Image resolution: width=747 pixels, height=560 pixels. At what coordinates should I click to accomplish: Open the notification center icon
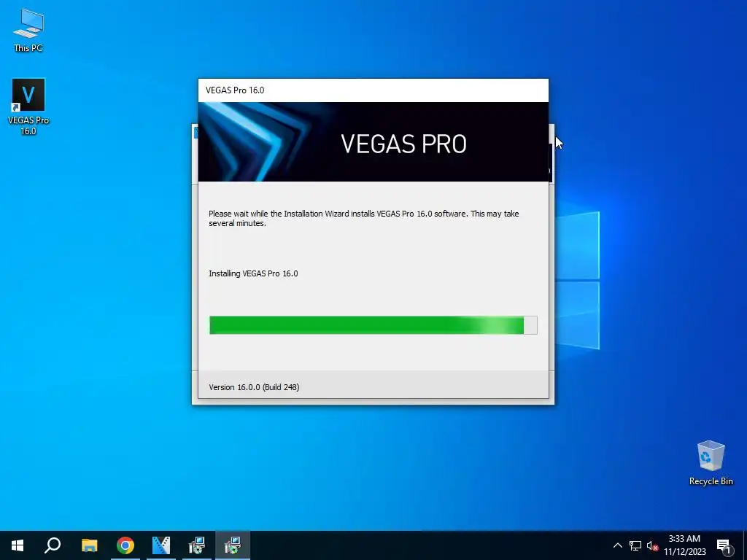724,545
